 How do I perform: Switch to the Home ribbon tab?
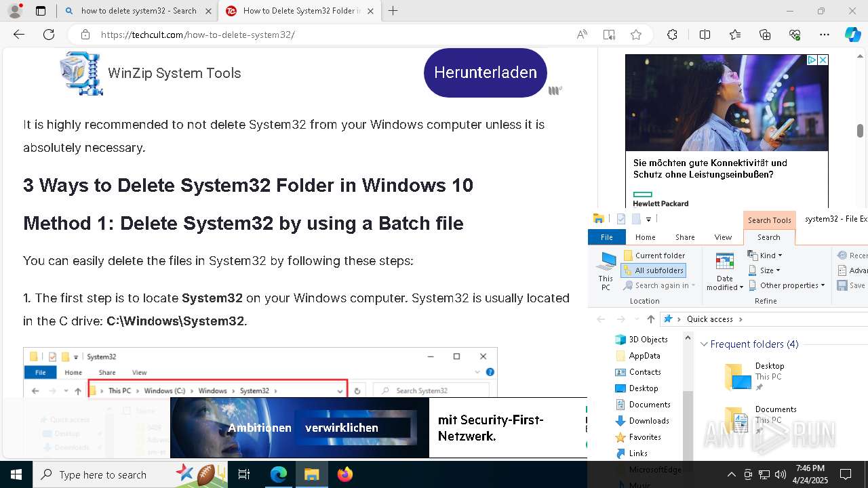pos(645,237)
